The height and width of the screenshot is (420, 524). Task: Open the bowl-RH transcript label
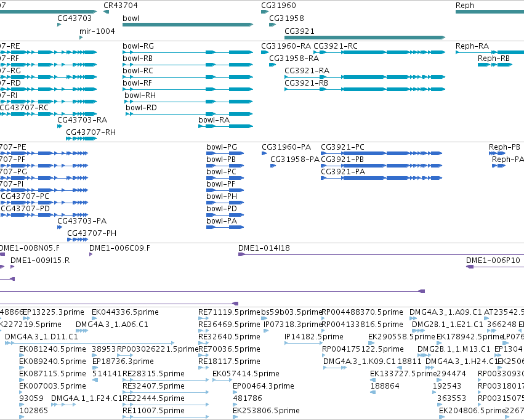[140, 95]
